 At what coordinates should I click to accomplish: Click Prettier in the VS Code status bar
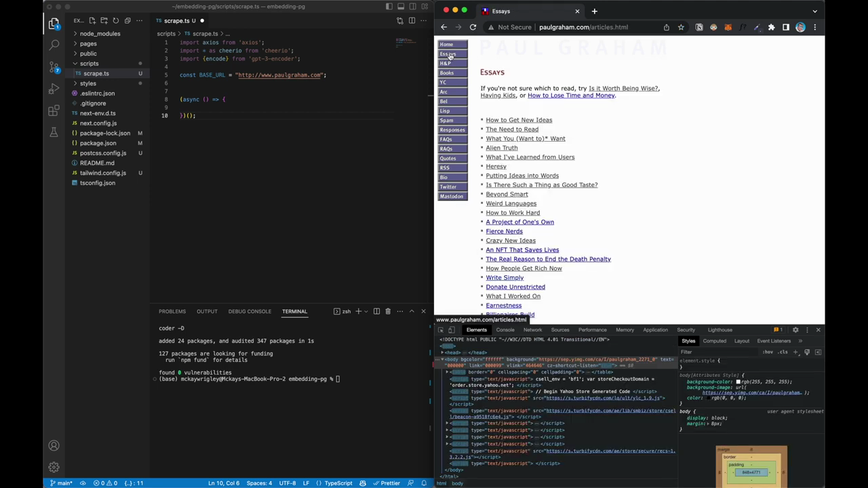point(387,483)
